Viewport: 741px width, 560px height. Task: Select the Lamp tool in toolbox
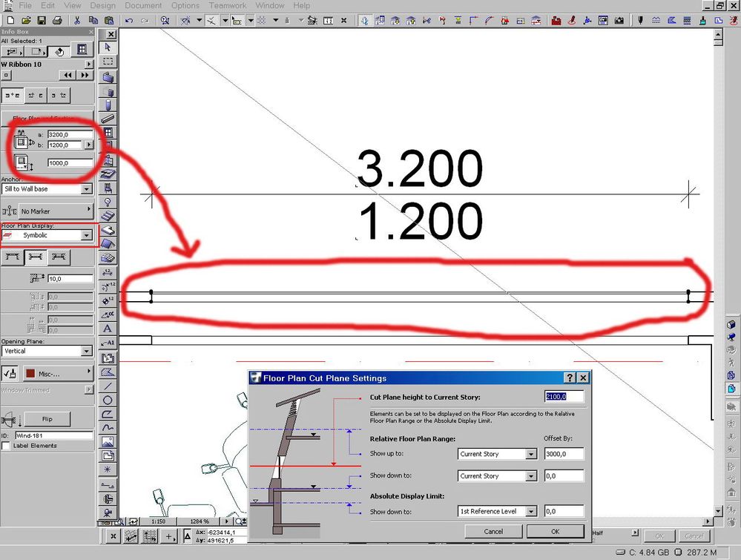(108, 202)
